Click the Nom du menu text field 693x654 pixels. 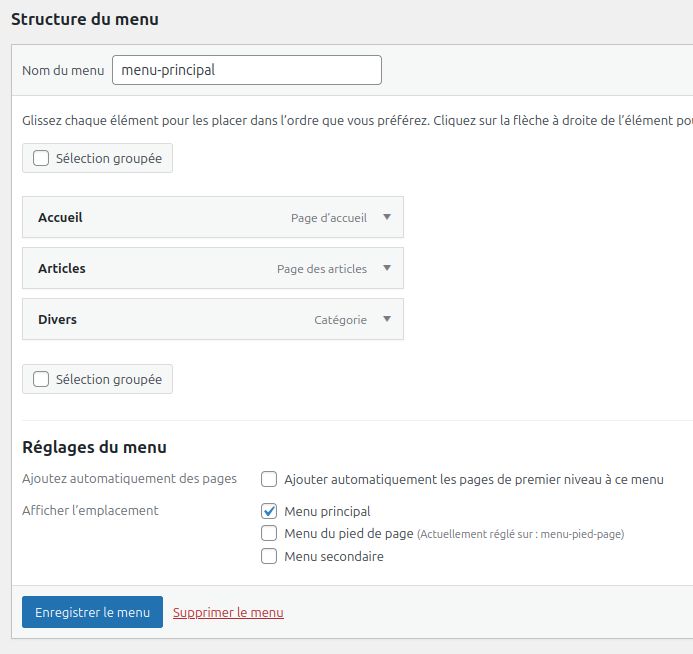pos(247,70)
